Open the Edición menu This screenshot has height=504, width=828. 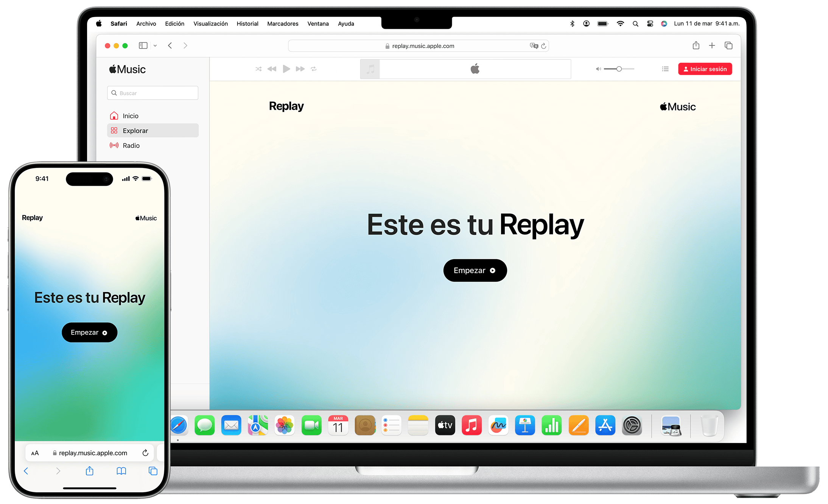tap(174, 23)
